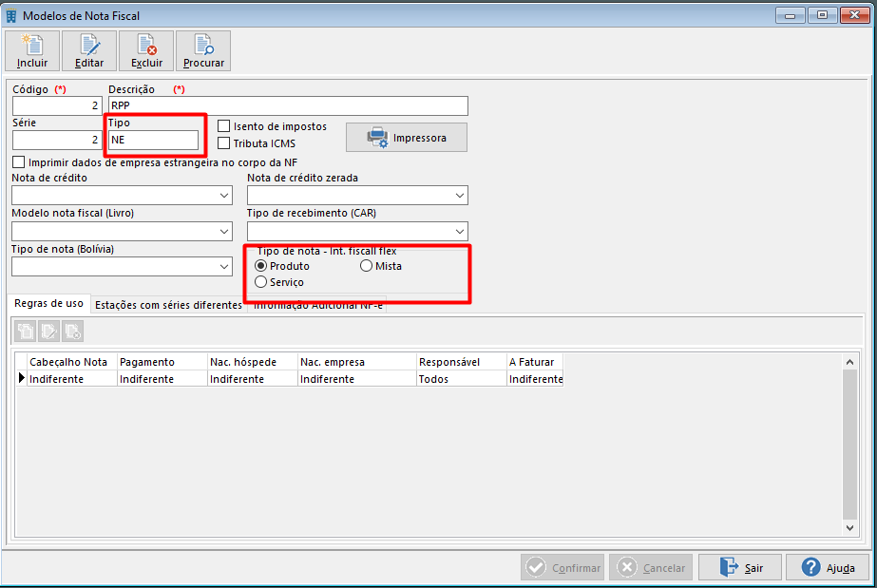Click the Código input field
The height and width of the screenshot is (588, 877).
(57, 105)
